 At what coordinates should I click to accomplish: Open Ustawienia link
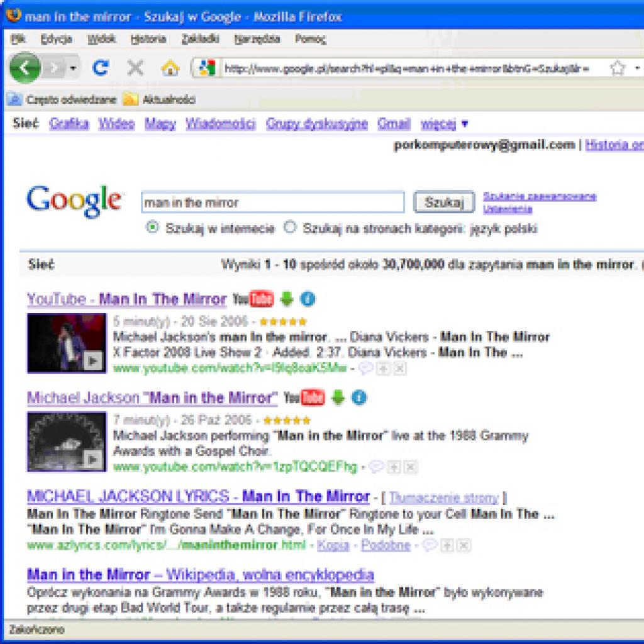tap(508, 209)
